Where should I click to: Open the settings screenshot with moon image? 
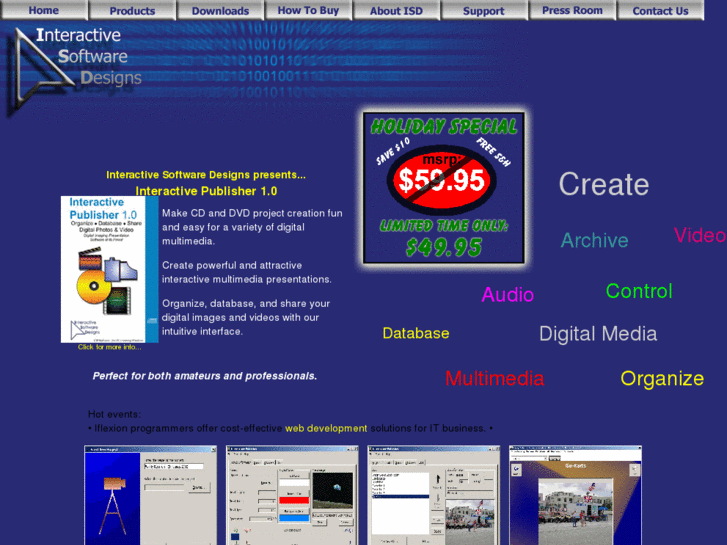[292, 495]
